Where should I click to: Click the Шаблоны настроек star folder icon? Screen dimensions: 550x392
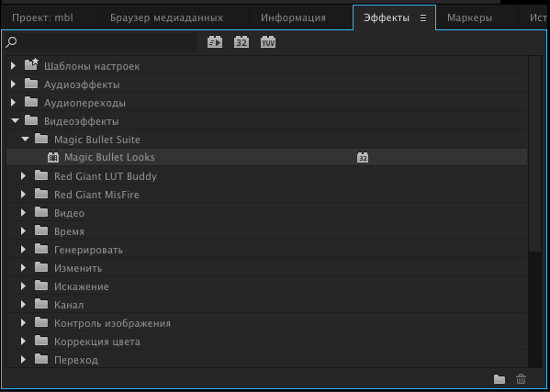[31, 64]
